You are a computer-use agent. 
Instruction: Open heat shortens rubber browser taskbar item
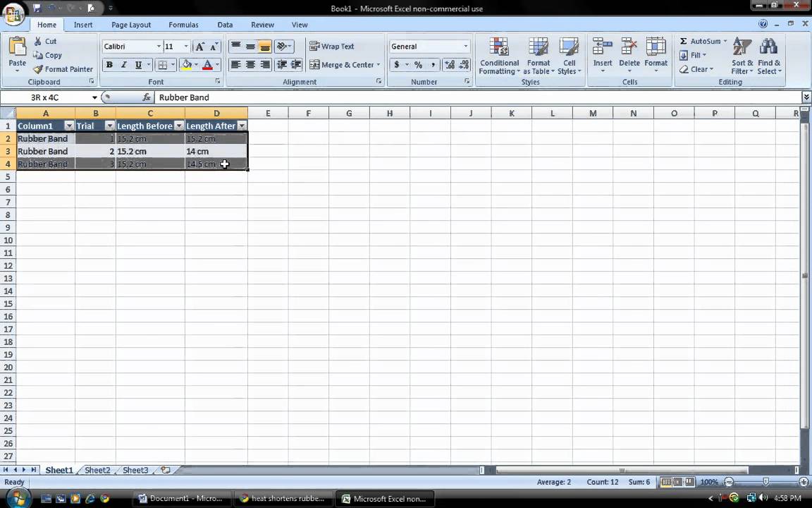pyautogui.click(x=282, y=499)
